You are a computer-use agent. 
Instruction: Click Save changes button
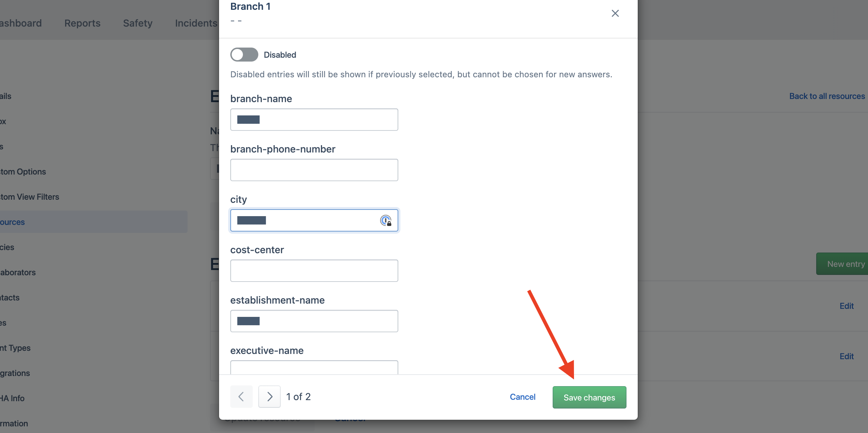coord(589,397)
